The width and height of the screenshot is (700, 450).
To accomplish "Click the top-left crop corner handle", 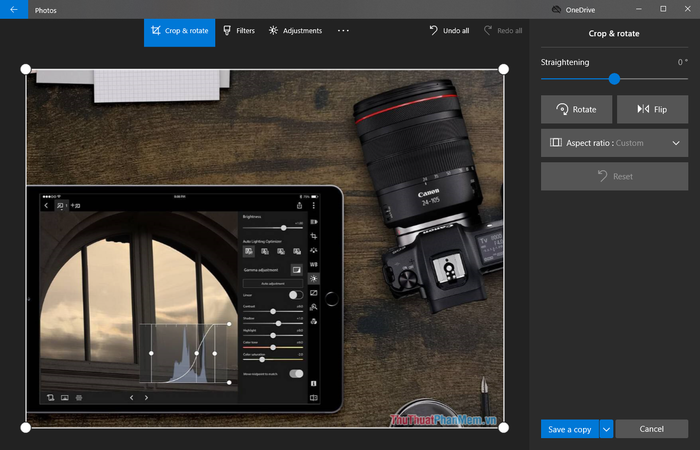I will point(26,70).
